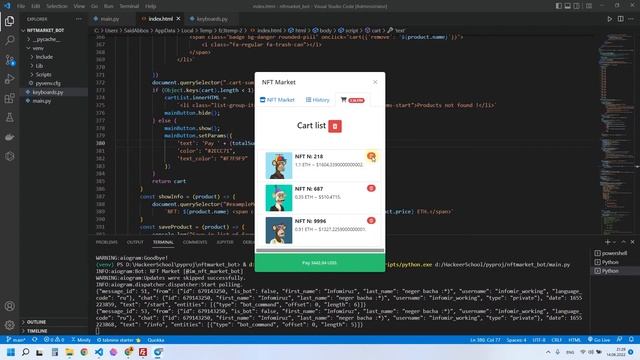Open the Explorer More Actions ellipsis
The width and height of the screenshot is (640, 360).
point(79,19)
